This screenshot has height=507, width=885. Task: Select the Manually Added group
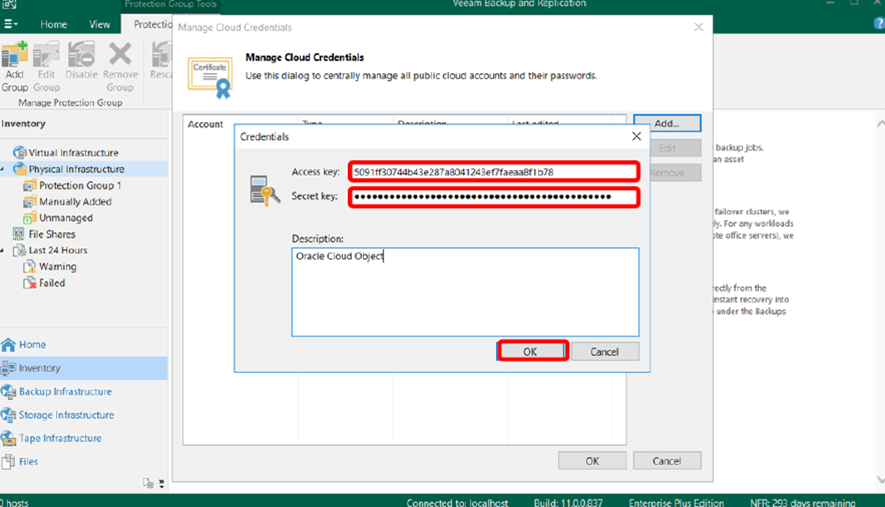[75, 202]
